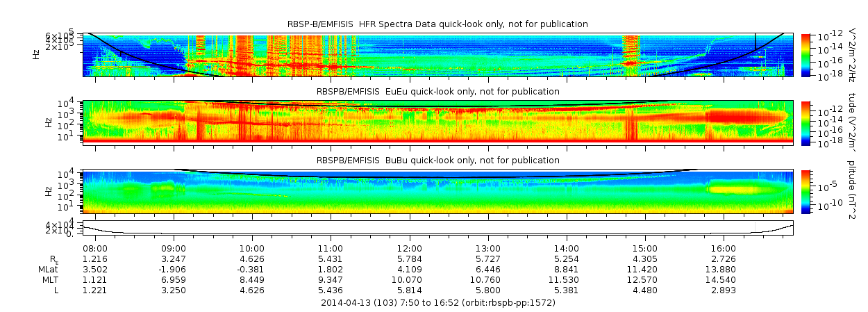Screen dimensions: 868x312
Task: Click the EuEu panel color bar
Action: tap(806, 122)
